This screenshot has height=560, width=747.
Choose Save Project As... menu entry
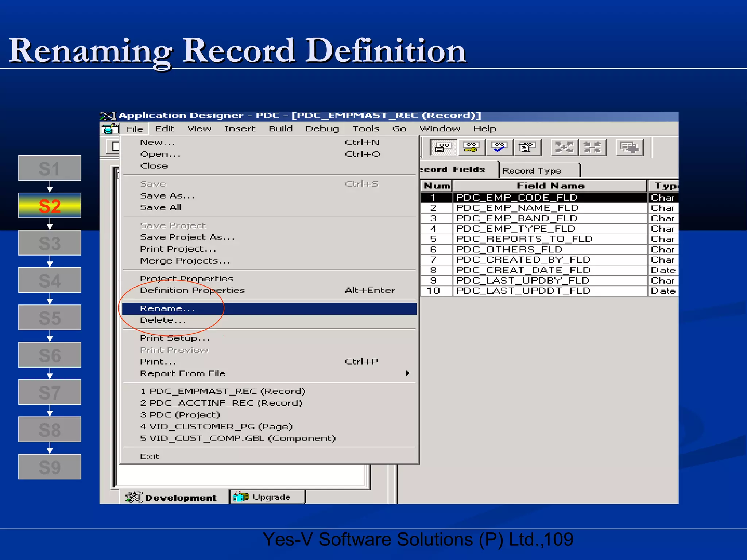[269, 237]
